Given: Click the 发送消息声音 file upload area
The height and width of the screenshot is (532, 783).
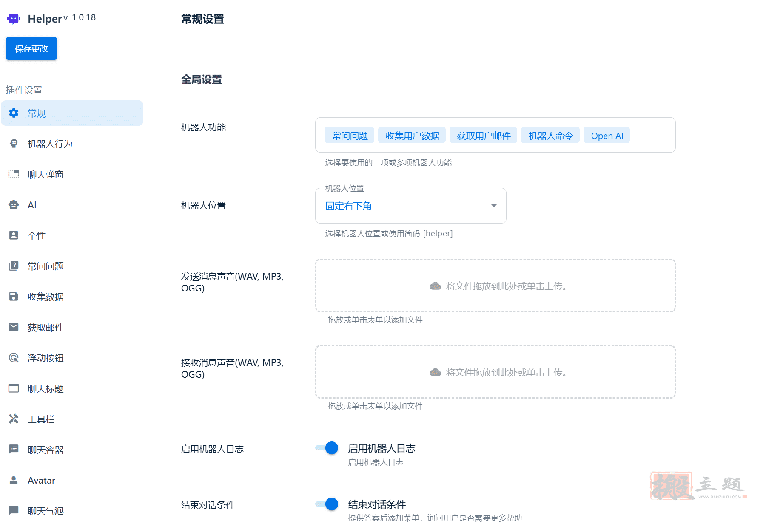Looking at the screenshot, I should point(495,286).
